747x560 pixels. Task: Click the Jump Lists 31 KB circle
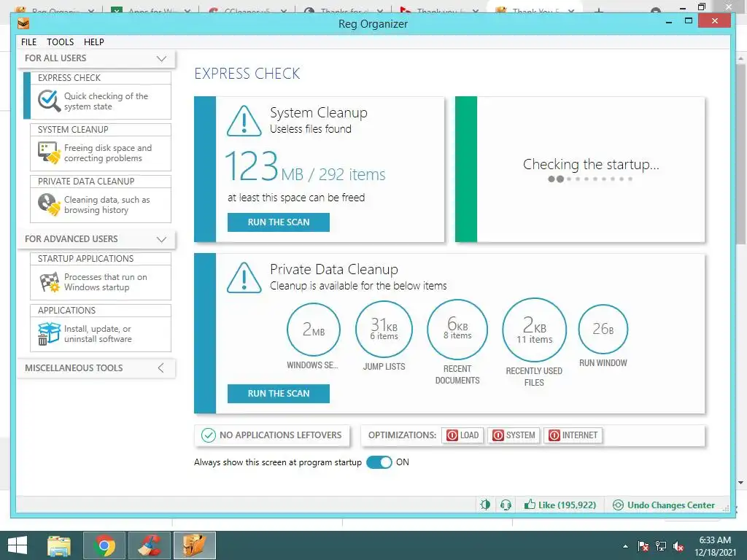click(384, 330)
